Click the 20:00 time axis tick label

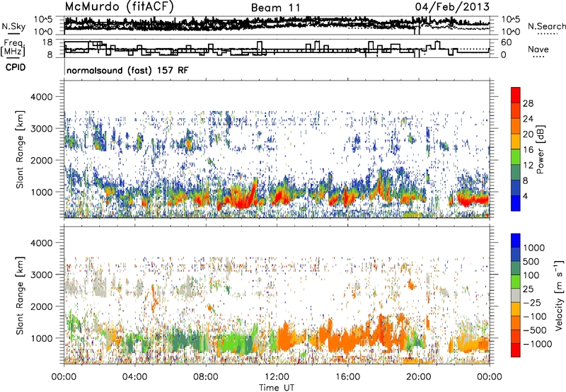[418, 376]
